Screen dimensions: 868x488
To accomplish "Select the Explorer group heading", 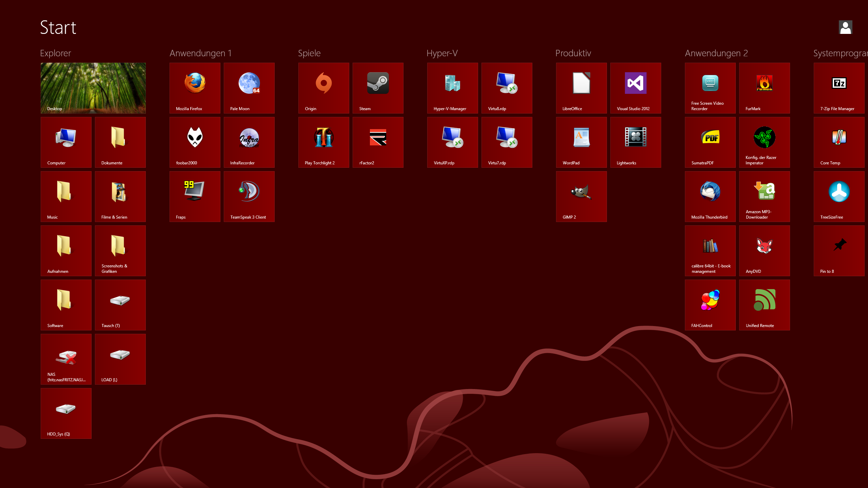I will [56, 53].
